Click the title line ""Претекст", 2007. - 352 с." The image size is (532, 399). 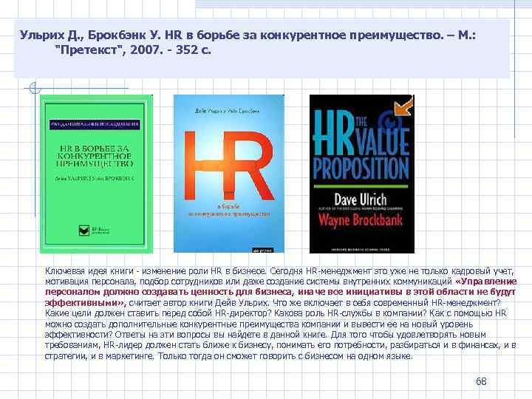coord(133,50)
